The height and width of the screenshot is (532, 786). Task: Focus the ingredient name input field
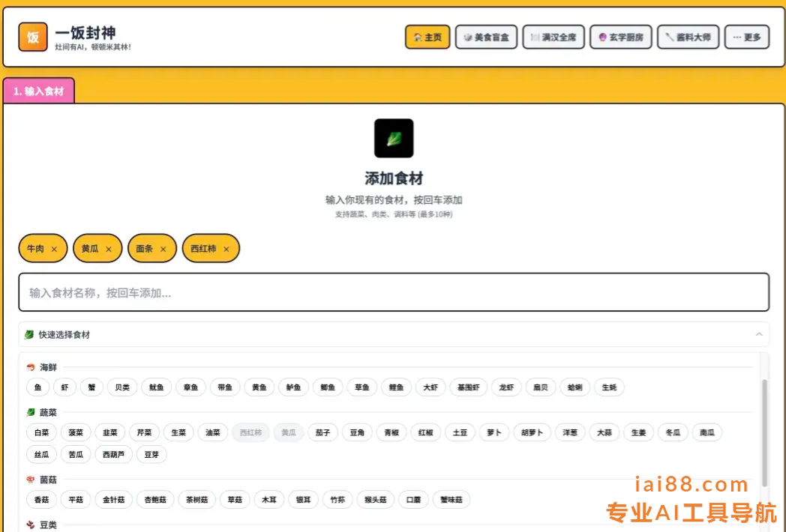click(394, 293)
